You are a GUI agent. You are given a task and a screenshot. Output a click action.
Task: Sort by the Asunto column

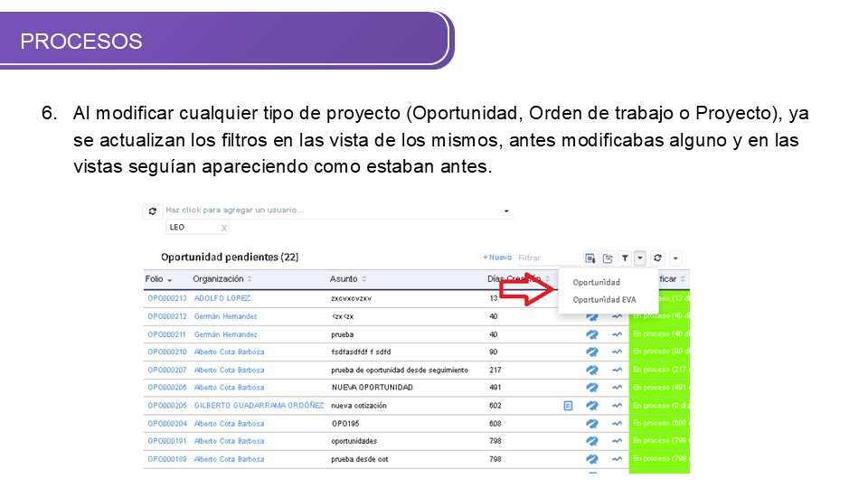(x=348, y=279)
